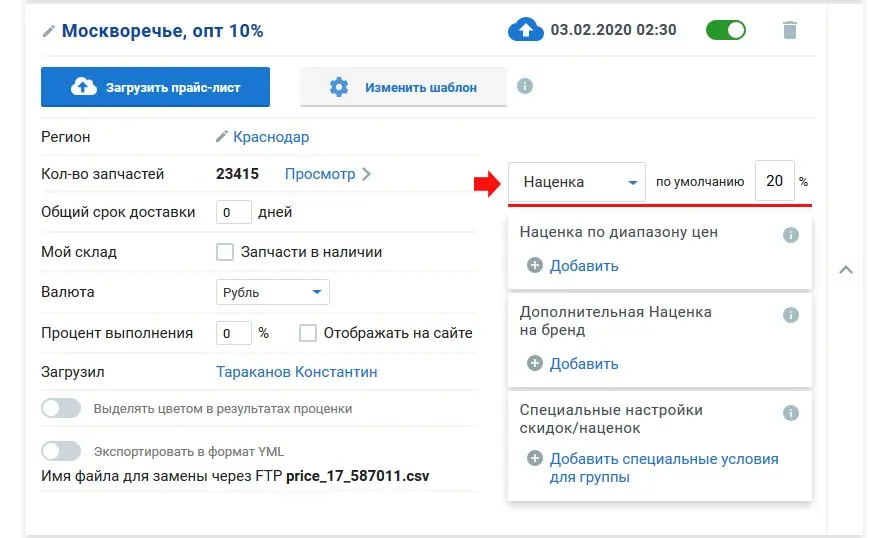Click Изменить шаблон button

[x=404, y=87]
